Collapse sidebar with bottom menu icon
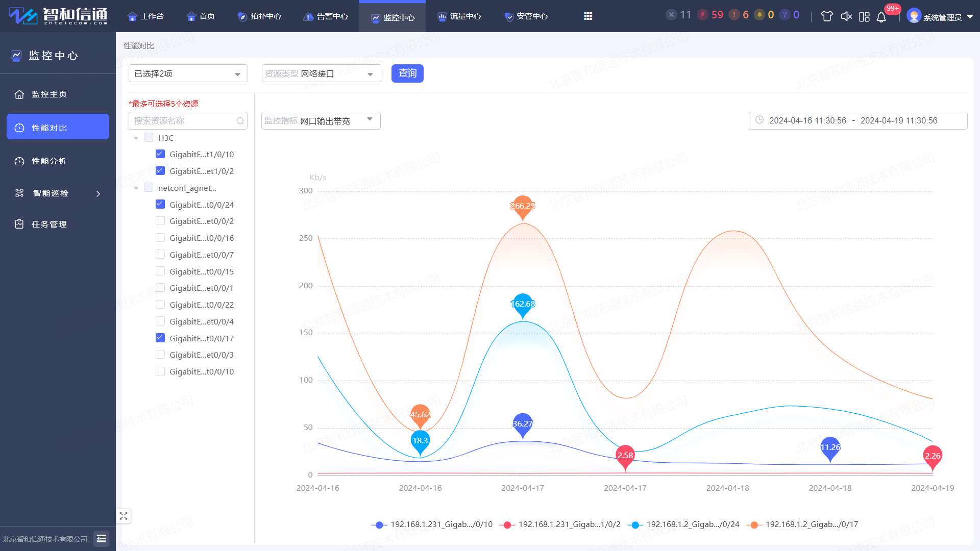980x551 pixels. [101, 538]
